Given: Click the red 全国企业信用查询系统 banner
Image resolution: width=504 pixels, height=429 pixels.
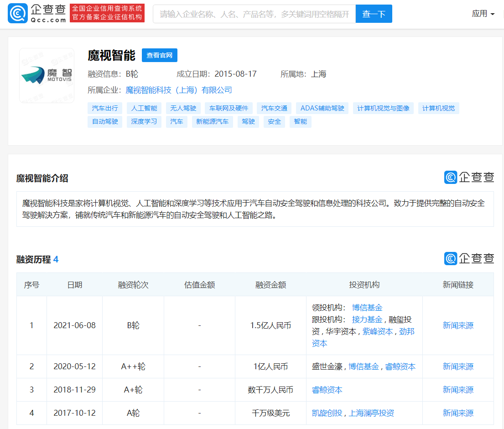Looking at the screenshot, I should [x=107, y=13].
